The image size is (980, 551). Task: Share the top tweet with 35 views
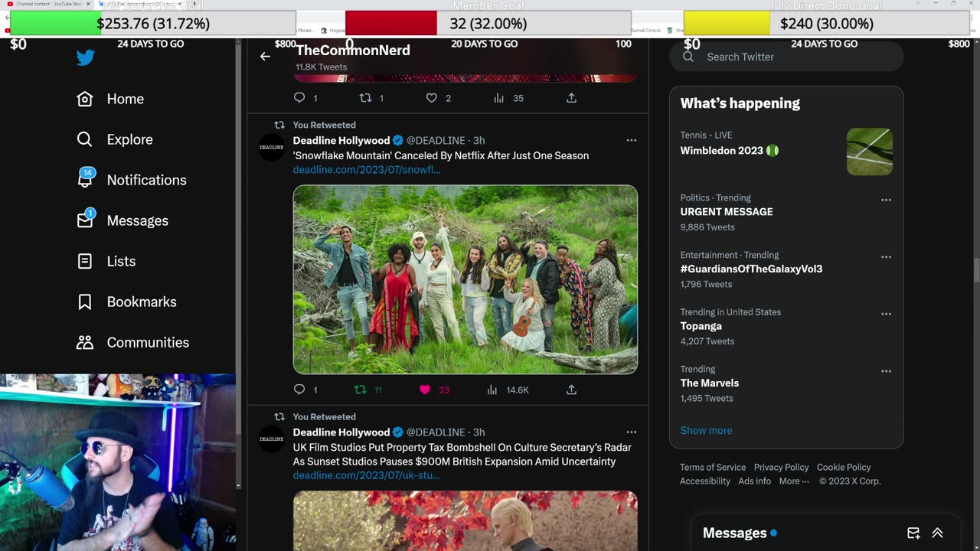click(x=571, y=98)
